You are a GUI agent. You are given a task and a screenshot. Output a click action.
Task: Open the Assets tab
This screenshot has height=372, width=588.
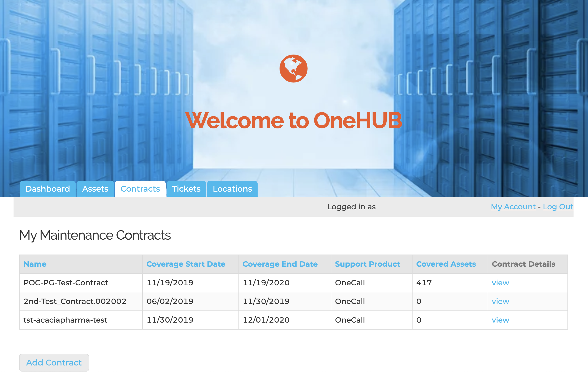(95, 189)
